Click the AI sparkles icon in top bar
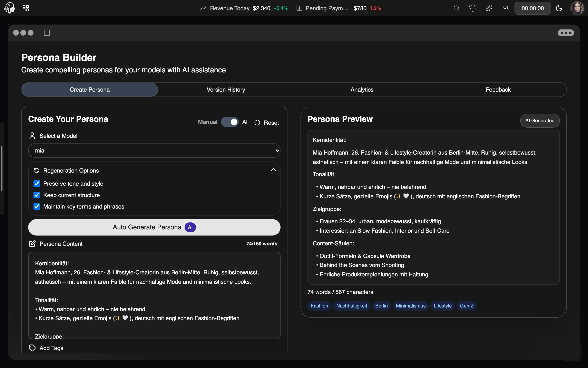 click(x=489, y=8)
